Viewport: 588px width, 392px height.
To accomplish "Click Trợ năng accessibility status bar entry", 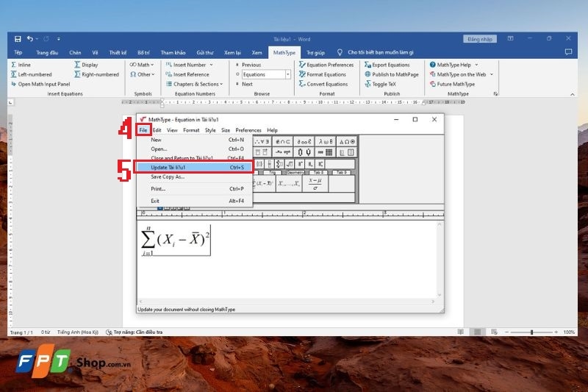I will (135, 332).
